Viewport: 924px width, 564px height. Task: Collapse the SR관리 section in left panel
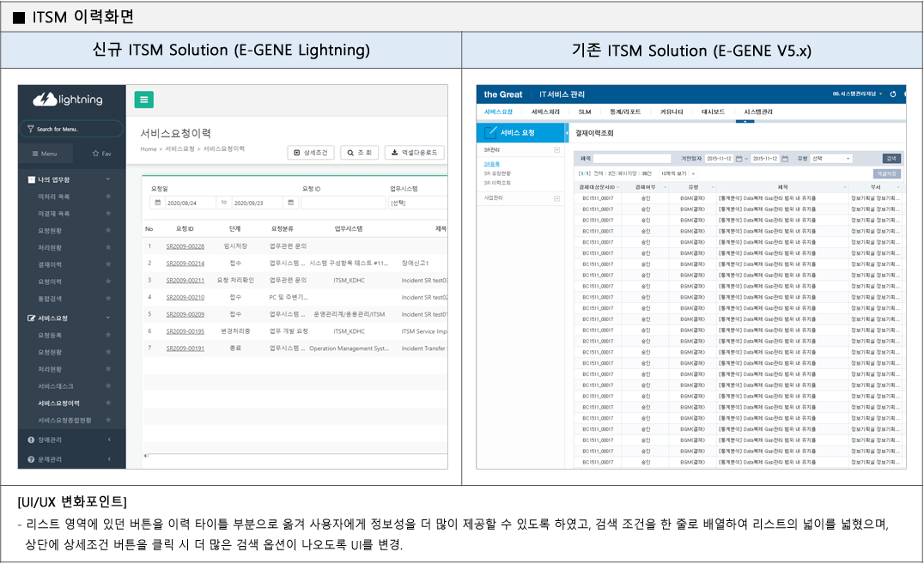point(556,150)
